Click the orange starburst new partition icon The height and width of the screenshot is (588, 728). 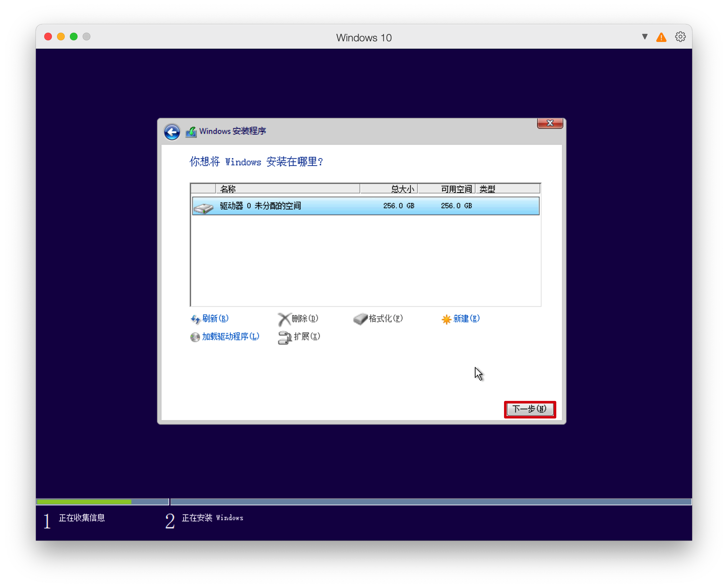point(447,319)
